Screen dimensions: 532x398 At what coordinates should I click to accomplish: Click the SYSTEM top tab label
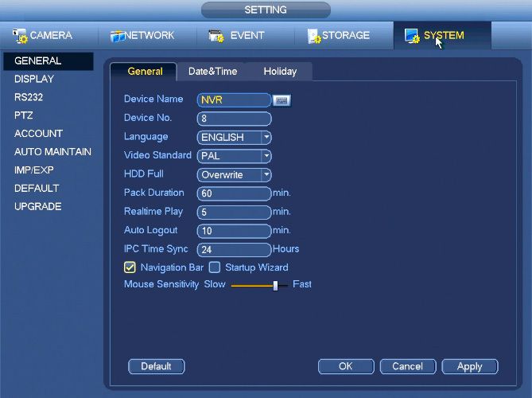point(444,35)
